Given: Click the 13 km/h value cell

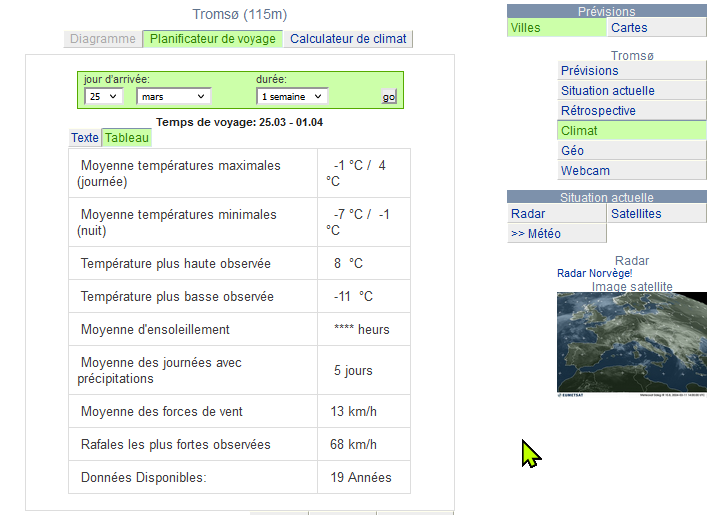Looking at the screenshot, I should click(364, 411).
